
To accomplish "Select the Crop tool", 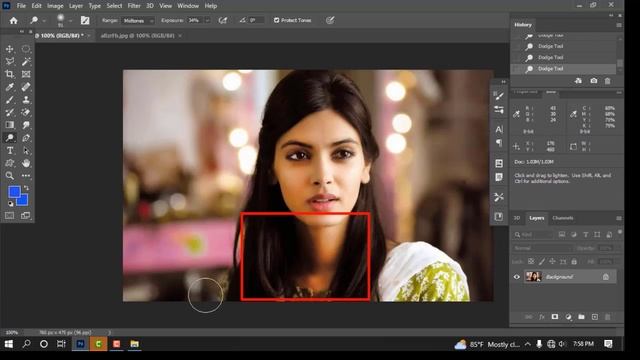I will pyautogui.click(x=9, y=74).
